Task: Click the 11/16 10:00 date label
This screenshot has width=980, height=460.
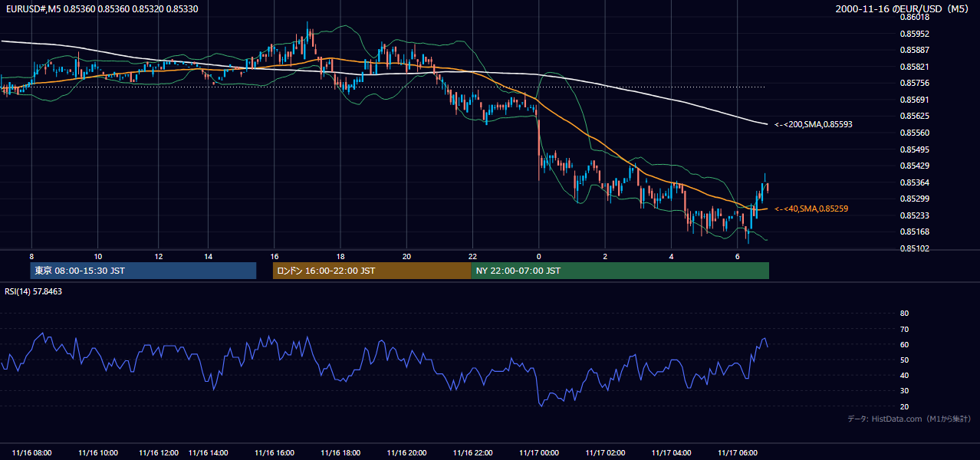Action: pos(97,452)
